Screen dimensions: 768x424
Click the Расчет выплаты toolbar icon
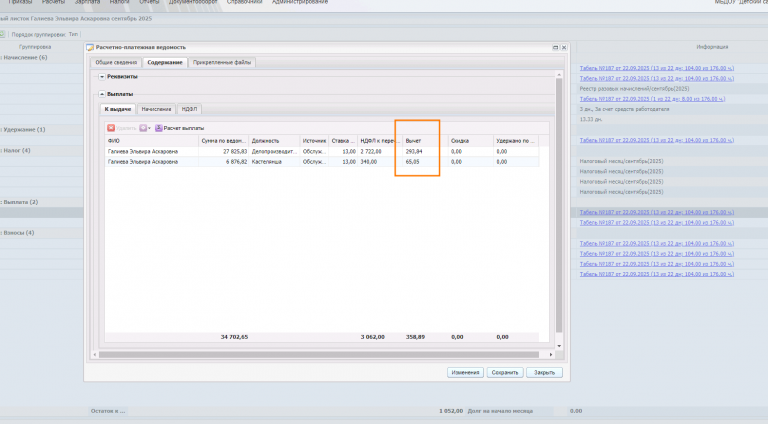pyautogui.click(x=159, y=128)
